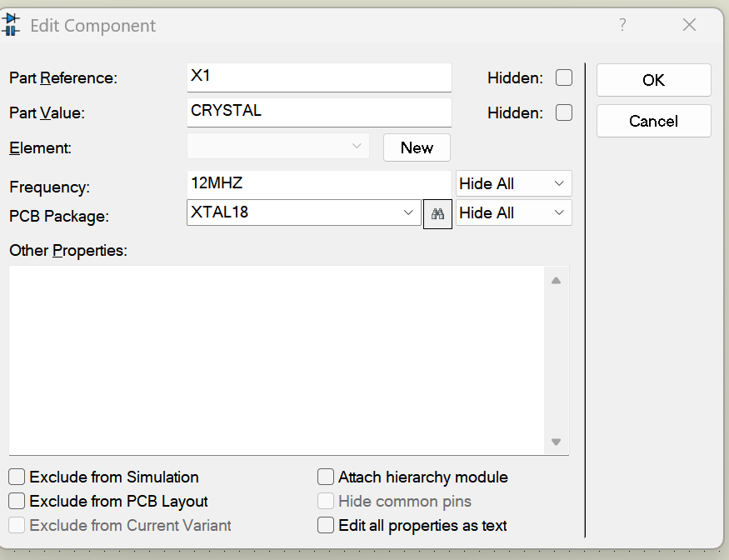Expand the XTAL18 PCB Package combo box

coord(408,213)
